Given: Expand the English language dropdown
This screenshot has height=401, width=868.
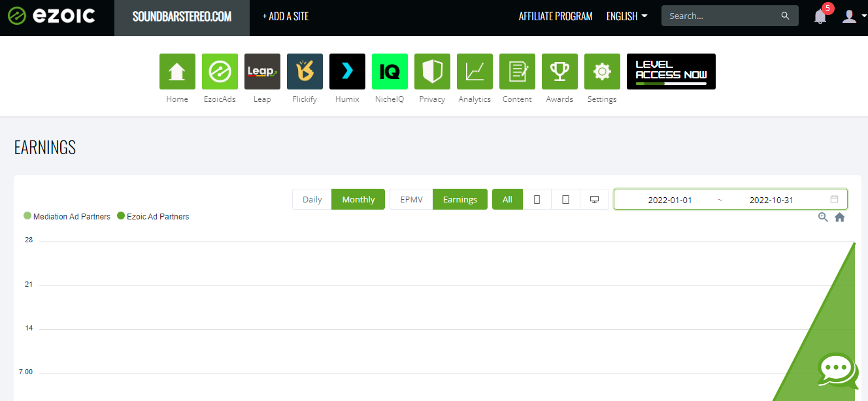Looking at the screenshot, I should click(x=627, y=16).
